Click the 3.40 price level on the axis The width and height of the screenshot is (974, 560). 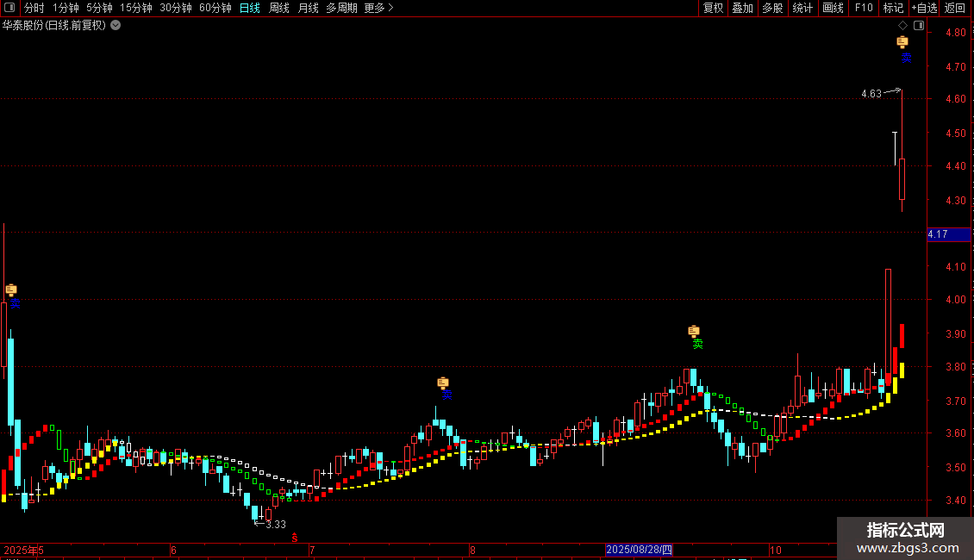pyautogui.click(x=955, y=500)
